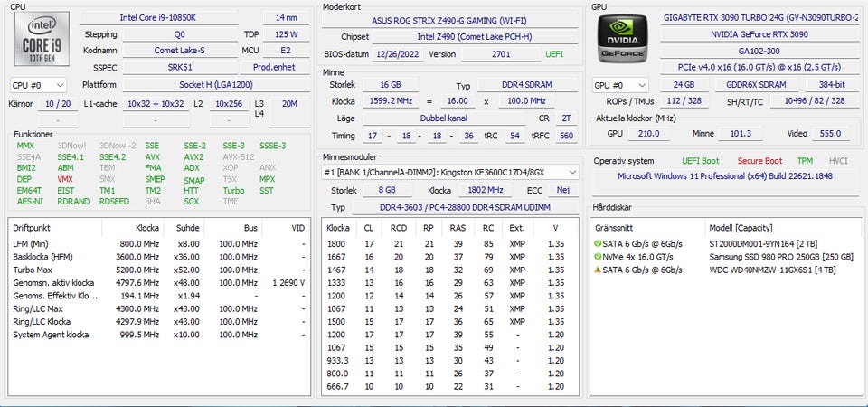Click the NVMe 4x drive status icon
This screenshot has height=407, width=868.
tap(597, 257)
